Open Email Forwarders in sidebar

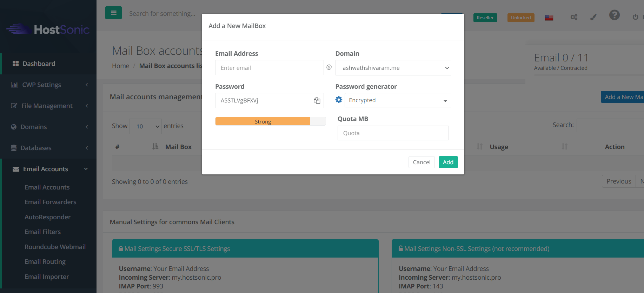[50, 202]
